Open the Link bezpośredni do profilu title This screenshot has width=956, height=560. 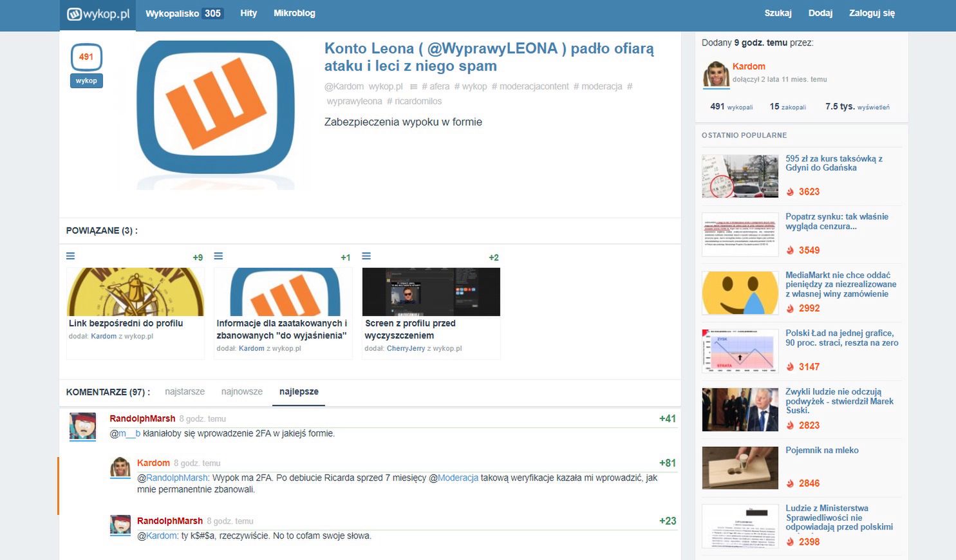126,323
